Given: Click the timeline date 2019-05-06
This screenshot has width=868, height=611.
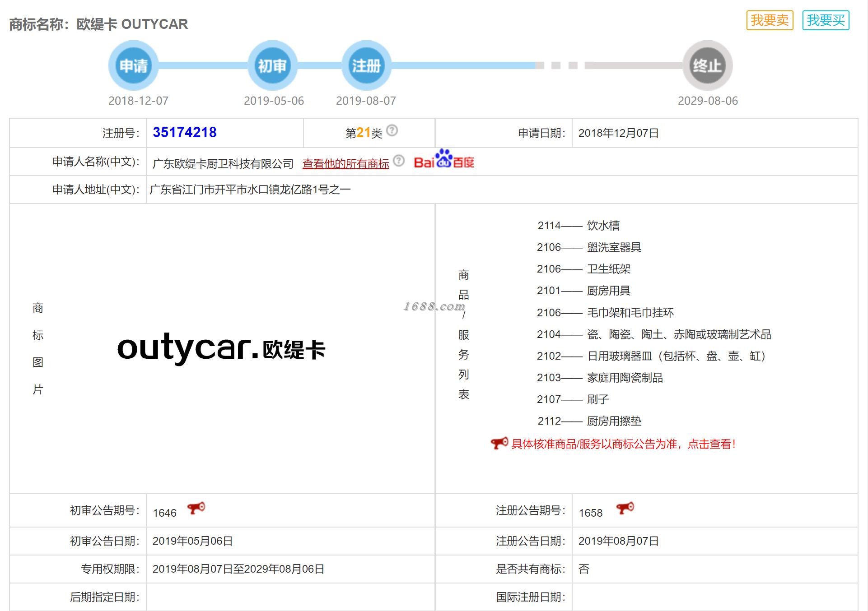Looking at the screenshot, I should (x=274, y=101).
